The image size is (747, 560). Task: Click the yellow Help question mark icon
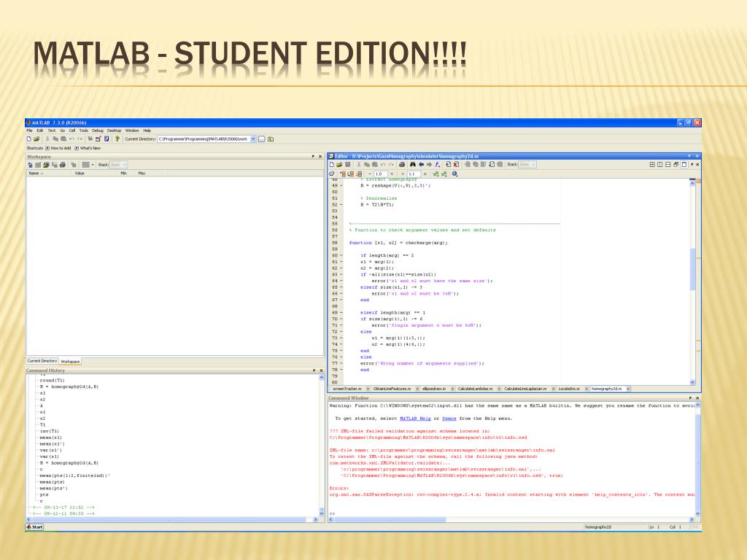tap(117, 139)
